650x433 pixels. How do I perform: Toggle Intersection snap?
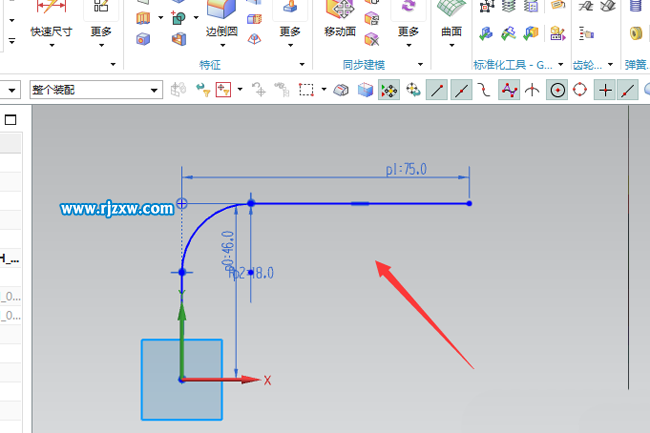point(532,90)
